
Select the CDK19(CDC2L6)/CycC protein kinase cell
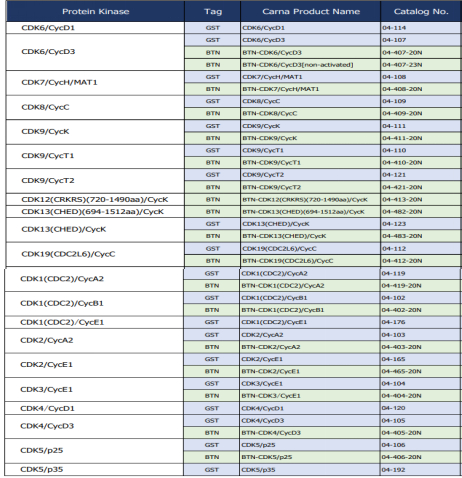95,254
